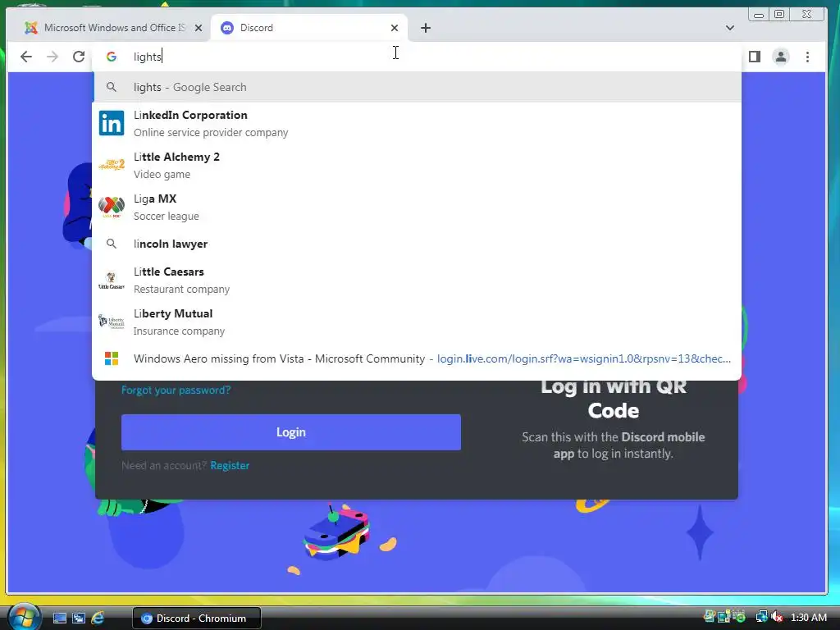This screenshot has width=840, height=630.
Task: Click the Little Caesars logo icon
Action: 112,281
